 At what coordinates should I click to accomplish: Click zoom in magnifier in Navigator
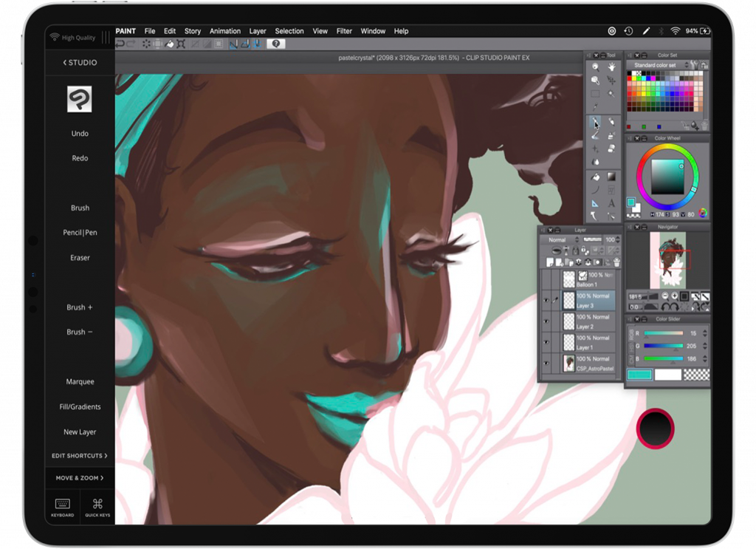pos(675,296)
